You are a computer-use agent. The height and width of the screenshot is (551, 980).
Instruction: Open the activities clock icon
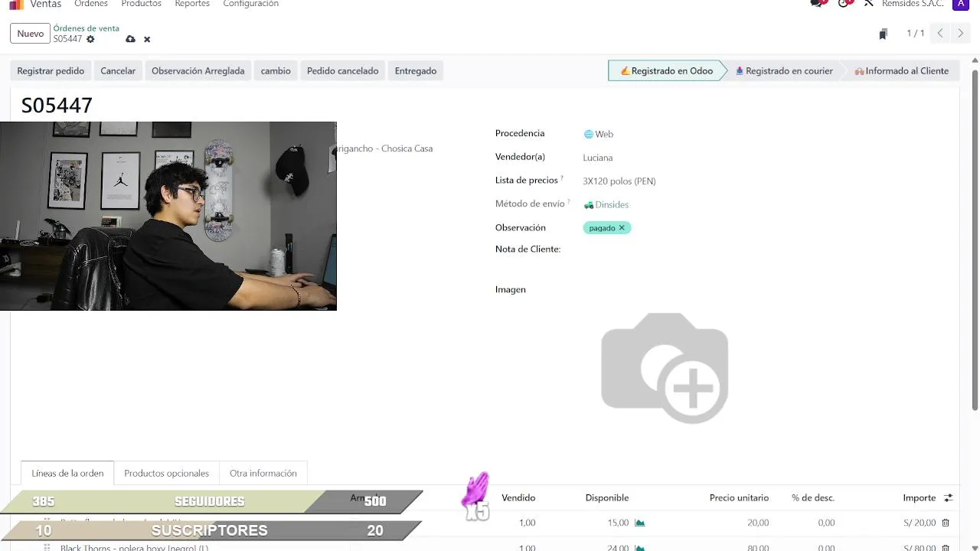point(844,3)
